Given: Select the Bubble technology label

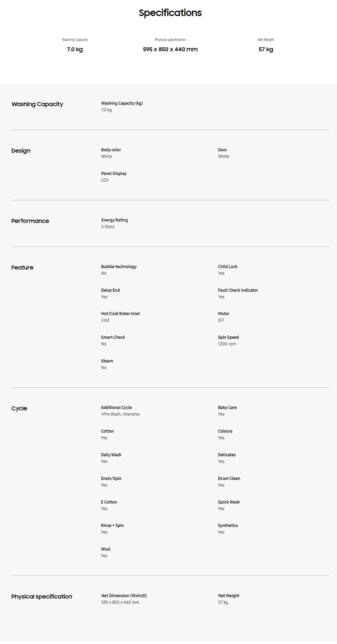Looking at the screenshot, I should (x=119, y=266).
